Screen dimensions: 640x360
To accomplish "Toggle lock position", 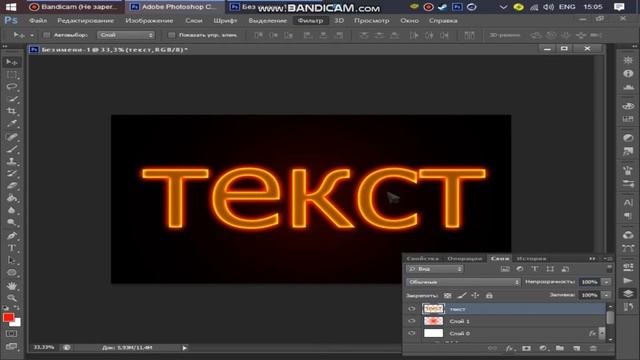I will coord(475,295).
